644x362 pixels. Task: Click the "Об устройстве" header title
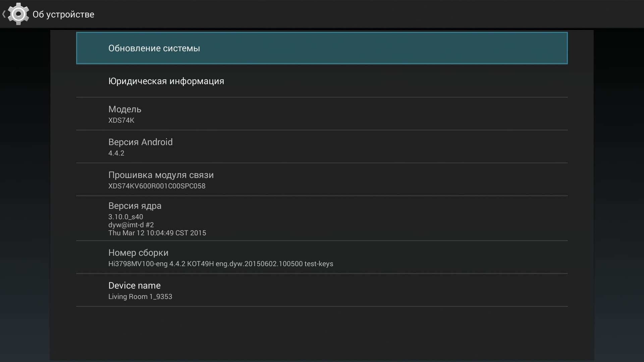pos(63,14)
